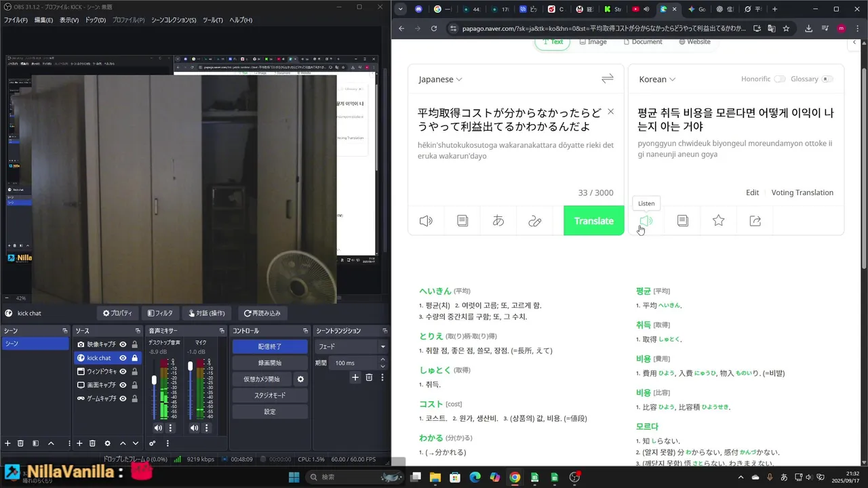Open the ファイル(F) menu in OBS
The image size is (868, 488).
pyautogui.click(x=16, y=20)
